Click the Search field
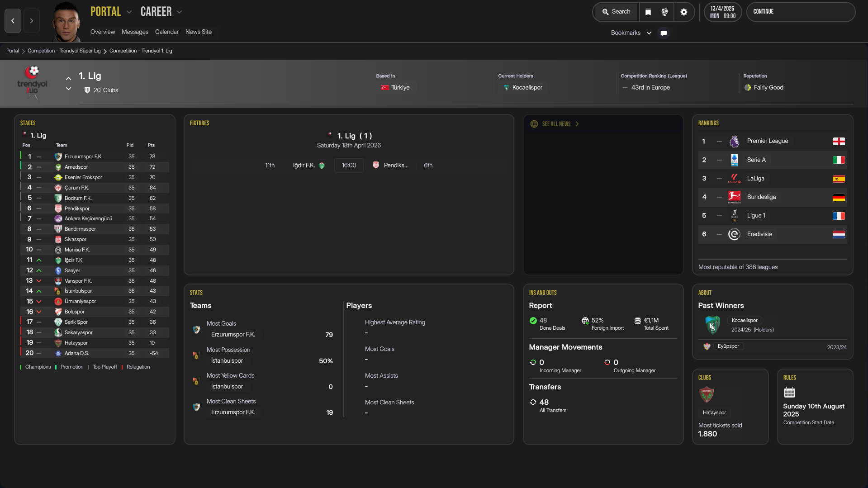 [616, 12]
